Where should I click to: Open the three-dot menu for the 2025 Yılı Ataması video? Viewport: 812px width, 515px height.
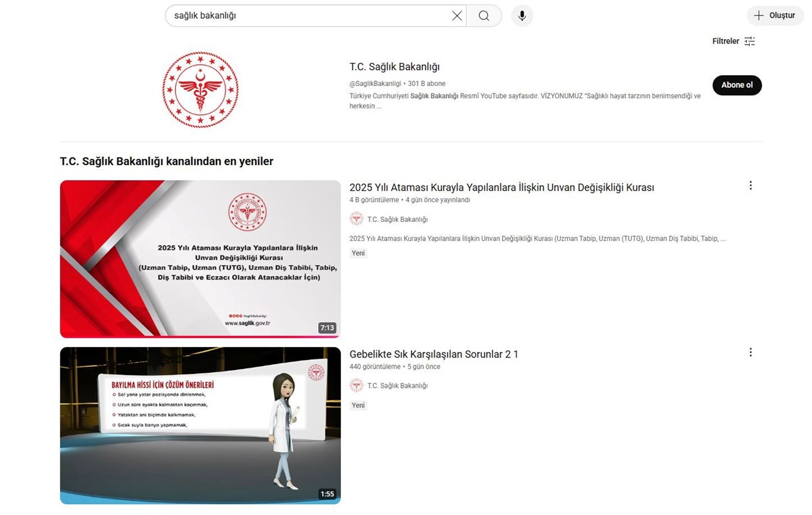click(x=750, y=185)
